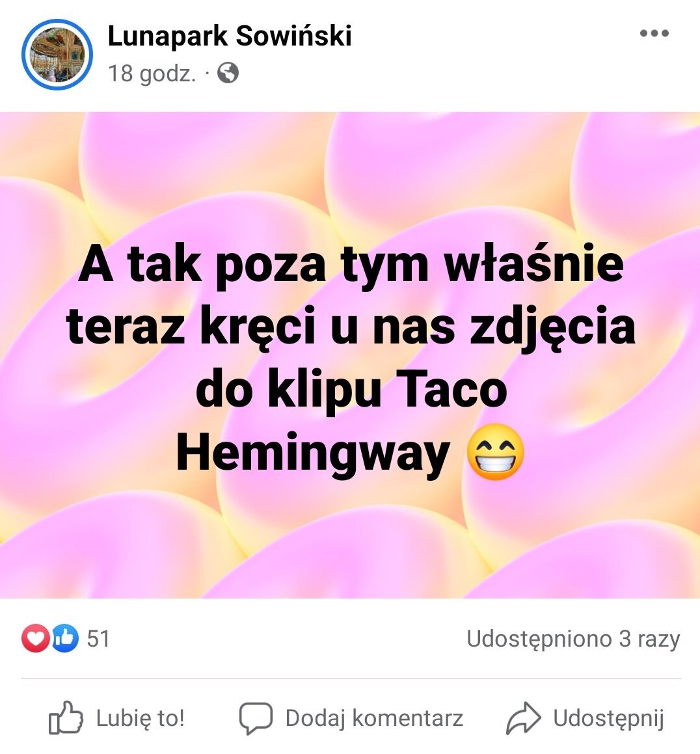Open the pink background post image

(350, 355)
